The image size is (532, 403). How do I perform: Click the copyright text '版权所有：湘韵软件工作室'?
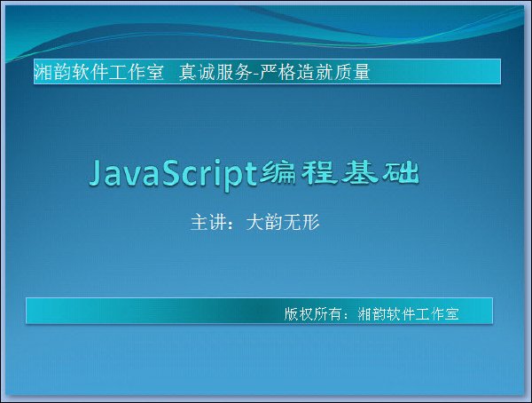point(372,313)
